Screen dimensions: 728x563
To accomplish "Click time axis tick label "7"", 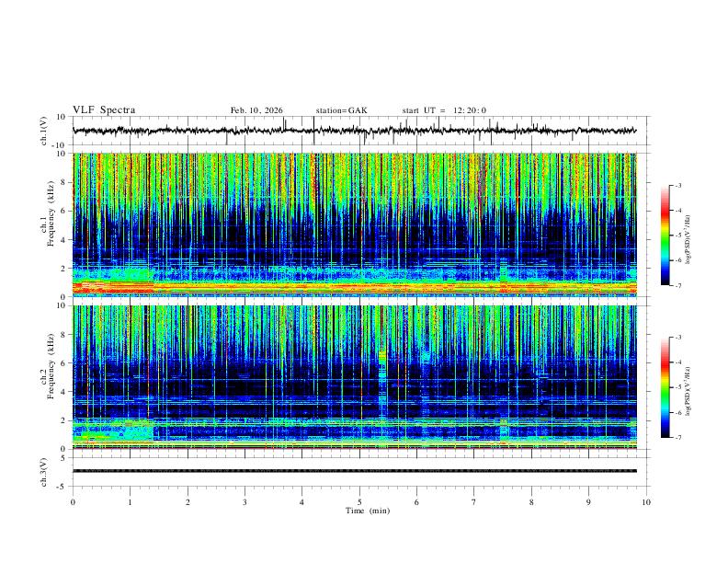I will coord(473,502).
